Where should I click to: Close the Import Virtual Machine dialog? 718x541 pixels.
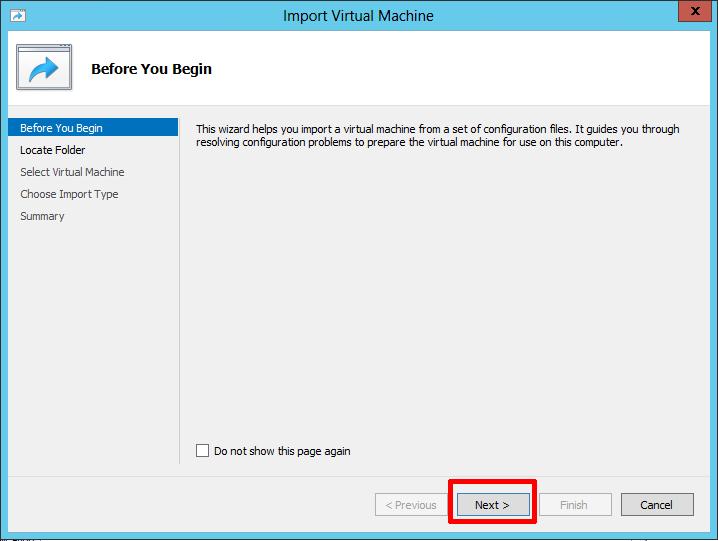point(694,11)
